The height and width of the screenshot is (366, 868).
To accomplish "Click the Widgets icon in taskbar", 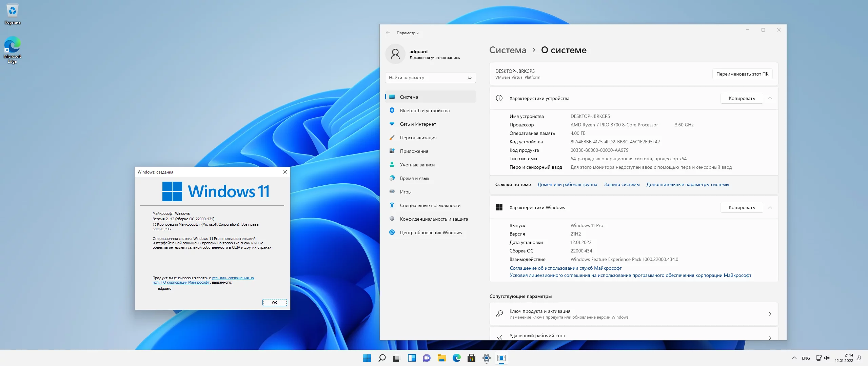I will [412, 358].
